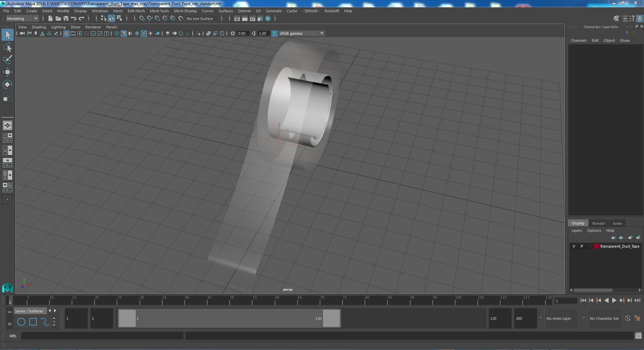Open the Mesh Tools menu
The width and height of the screenshot is (644, 350).
pos(159,11)
